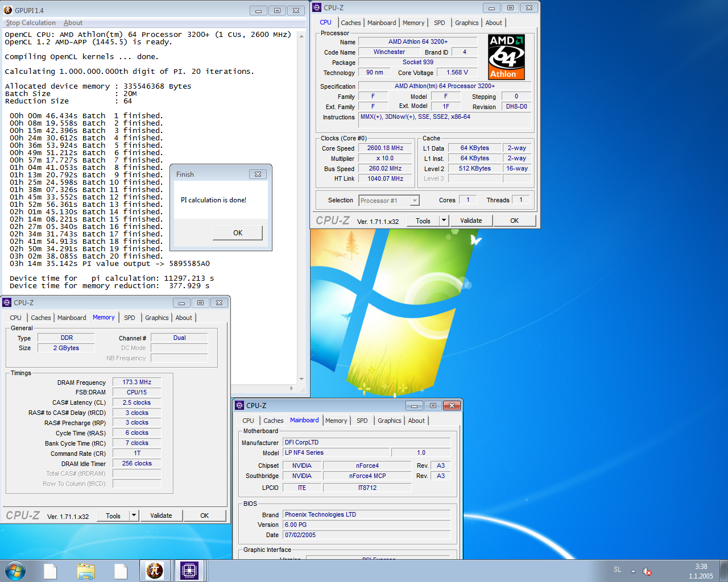Image resolution: width=728 pixels, height=582 pixels.
Task: Click the Memory Size 2 GBytes field
Action: [x=66, y=348]
